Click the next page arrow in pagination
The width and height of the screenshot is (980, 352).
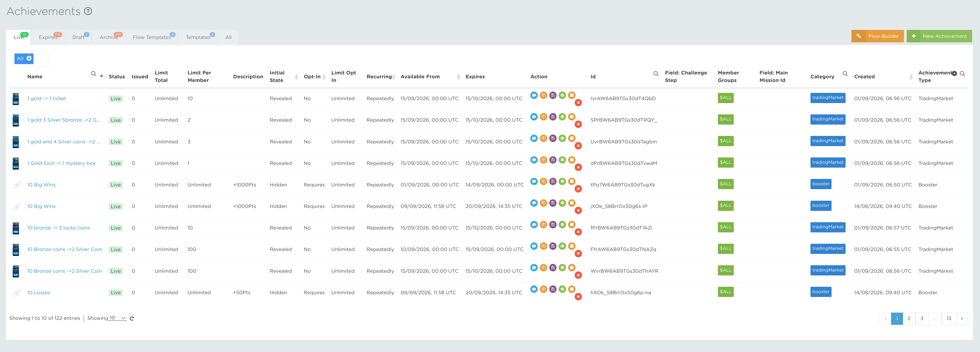[962, 318]
